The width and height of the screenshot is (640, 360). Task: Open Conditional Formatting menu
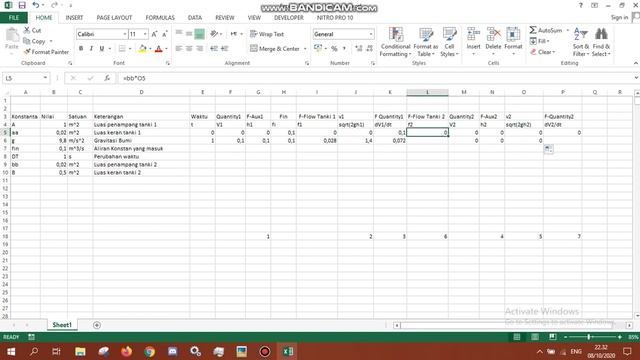click(x=396, y=42)
